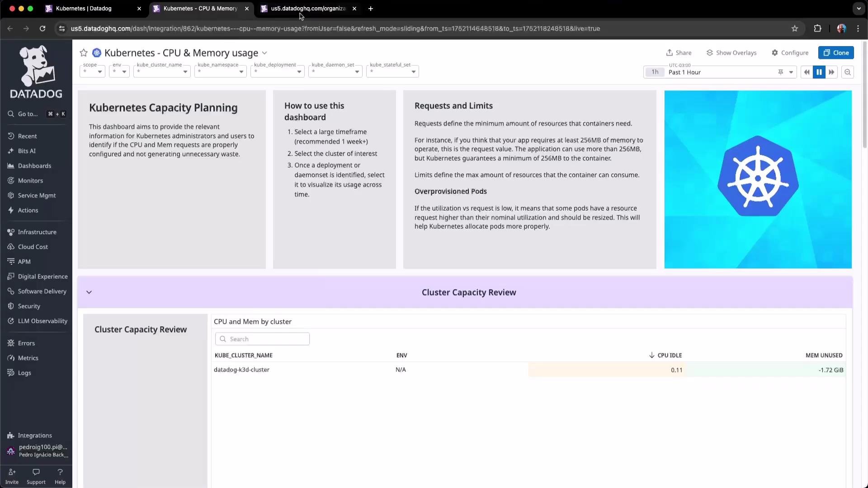This screenshot has height=488, width=868.
Task: Click the Logs sidebar icon
Action: [x=11, y=373]
